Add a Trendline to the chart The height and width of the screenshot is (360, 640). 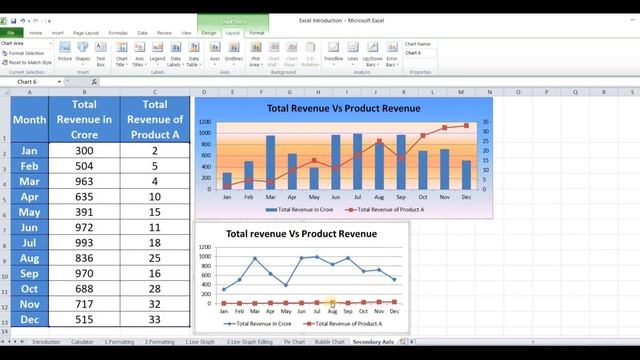pos(333,53)
